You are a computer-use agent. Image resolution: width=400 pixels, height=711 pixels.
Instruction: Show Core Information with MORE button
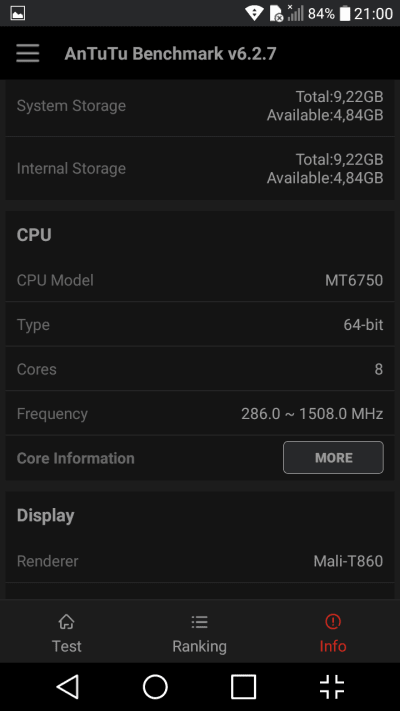(x=333, y=458)
